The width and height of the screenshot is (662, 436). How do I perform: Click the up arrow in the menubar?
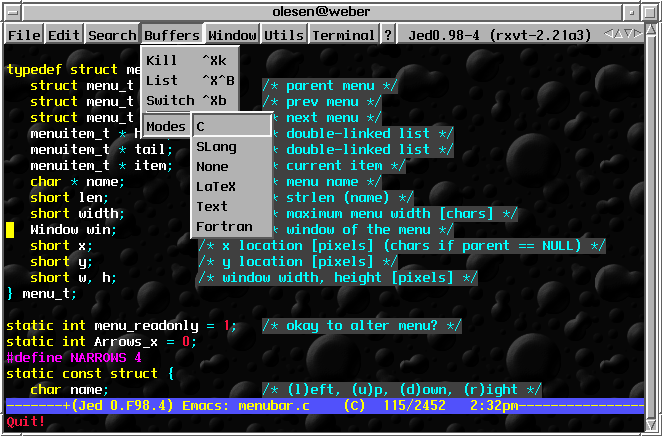[x=617, y=34]
